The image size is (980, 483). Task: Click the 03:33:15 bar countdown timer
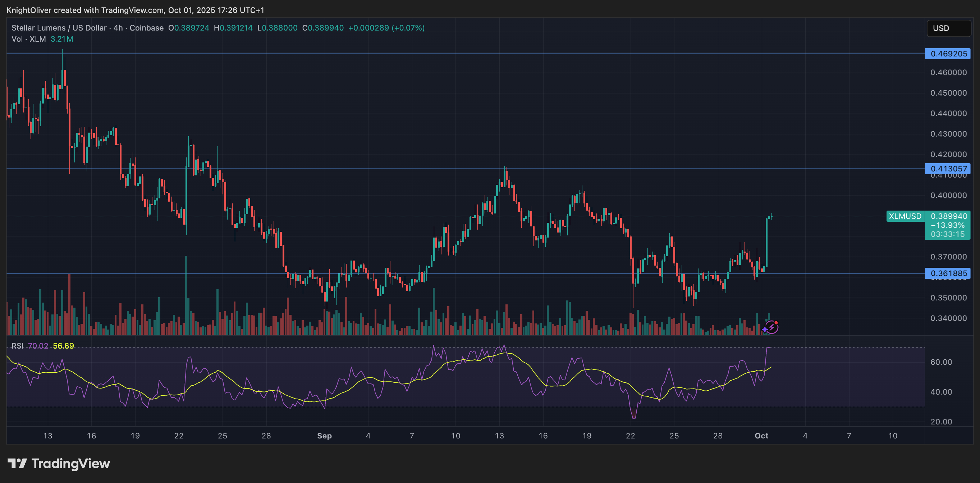pos(948,234)
